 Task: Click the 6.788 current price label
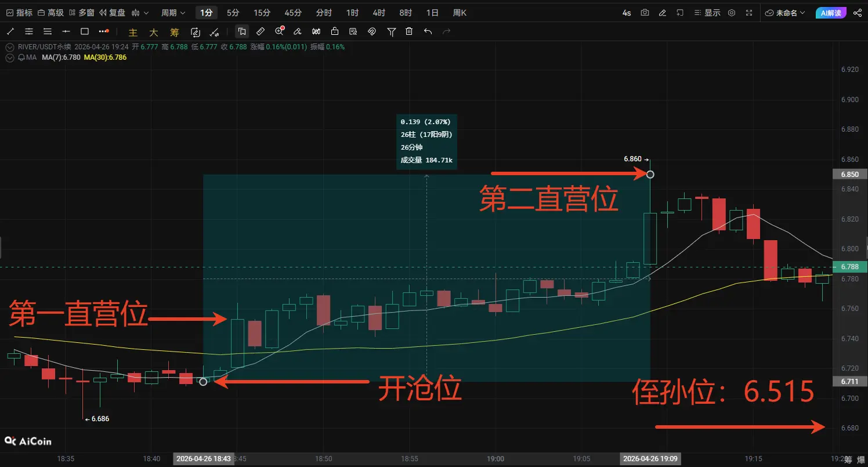(849, 267)
